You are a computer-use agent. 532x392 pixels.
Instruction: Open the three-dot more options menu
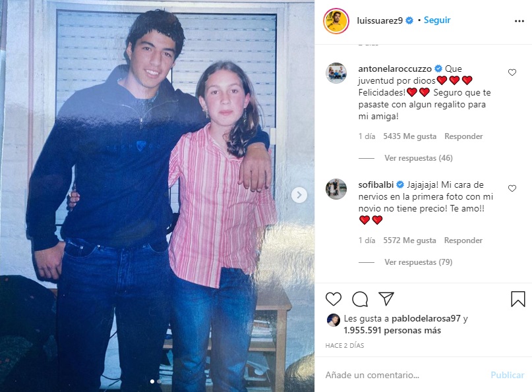519,21
